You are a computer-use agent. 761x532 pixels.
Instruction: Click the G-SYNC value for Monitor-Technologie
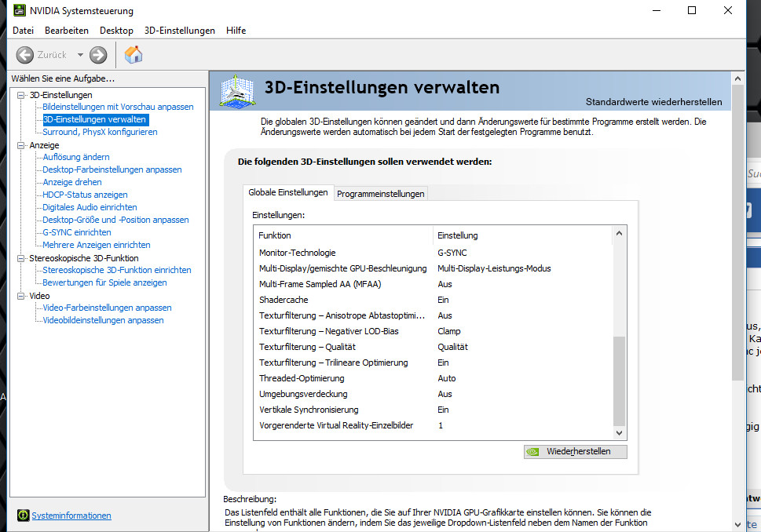click(x=452, y=253)
